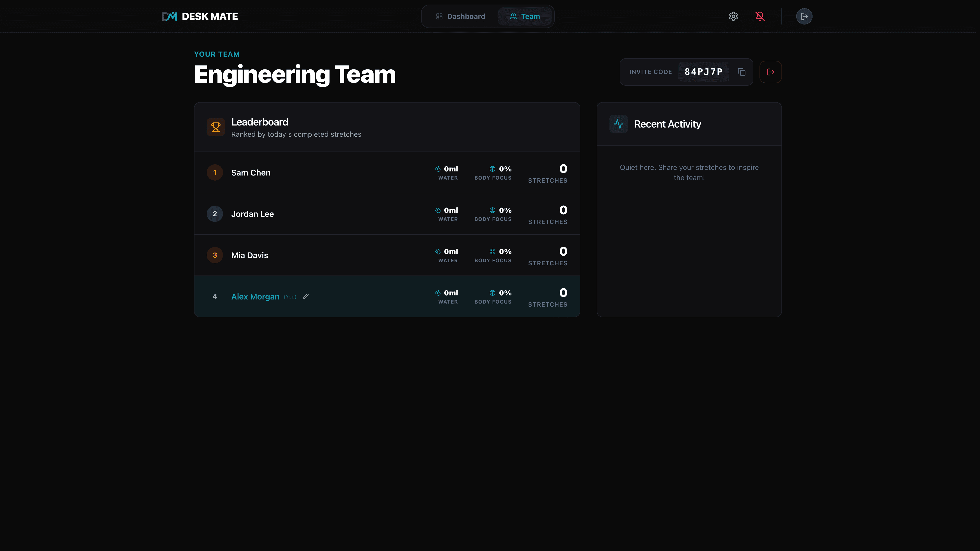Viewport: 980px width, 551px height.
Task: Click Alex Morgan's water droplet icon
Action: tap(438, 293)
